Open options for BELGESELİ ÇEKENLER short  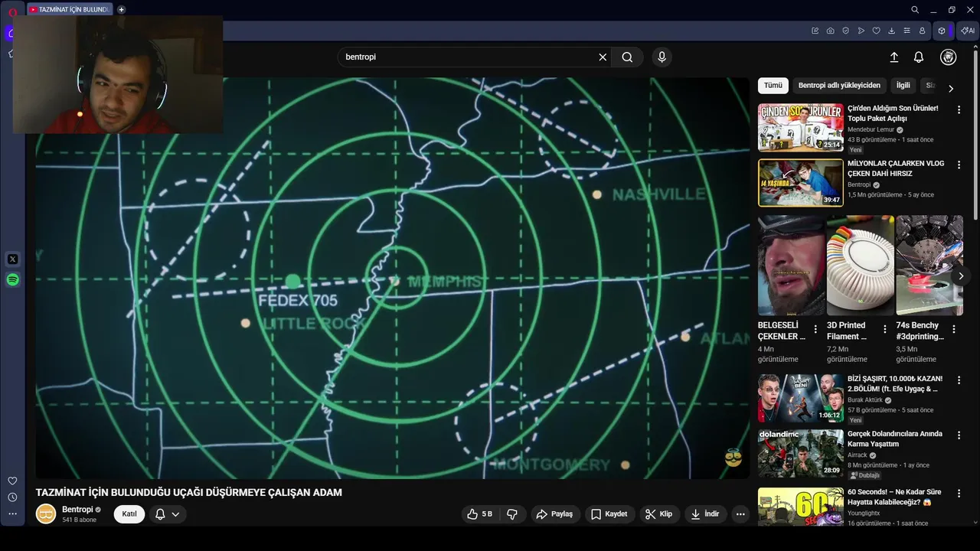[815, 329]
